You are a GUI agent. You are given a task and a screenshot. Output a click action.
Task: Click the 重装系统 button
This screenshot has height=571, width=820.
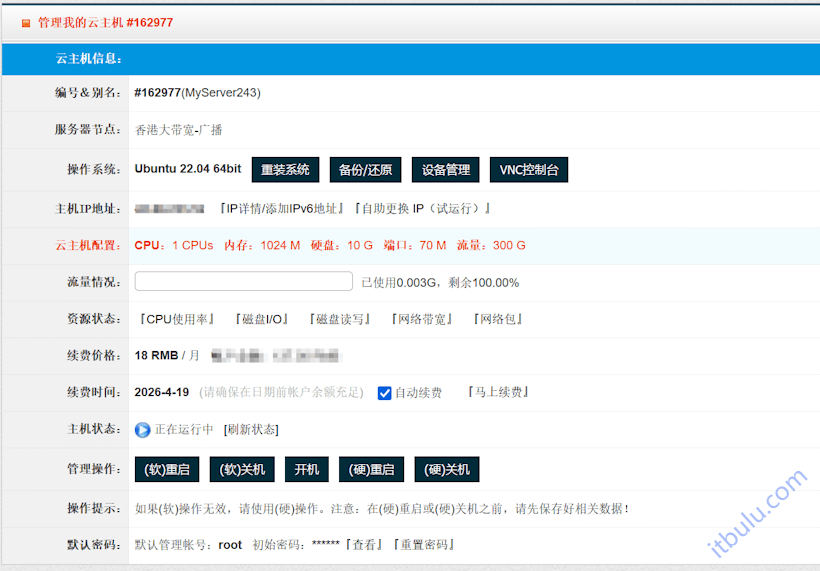[286, 170]
